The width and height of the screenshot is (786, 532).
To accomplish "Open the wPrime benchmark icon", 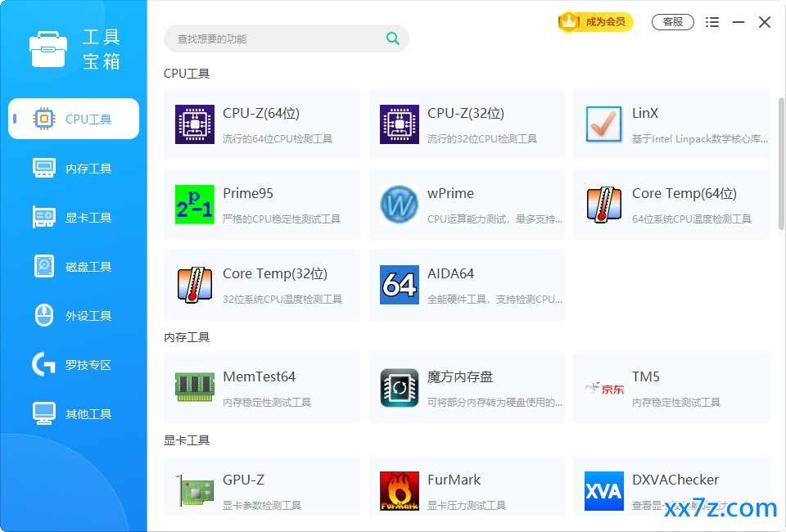I will [399, 205].
